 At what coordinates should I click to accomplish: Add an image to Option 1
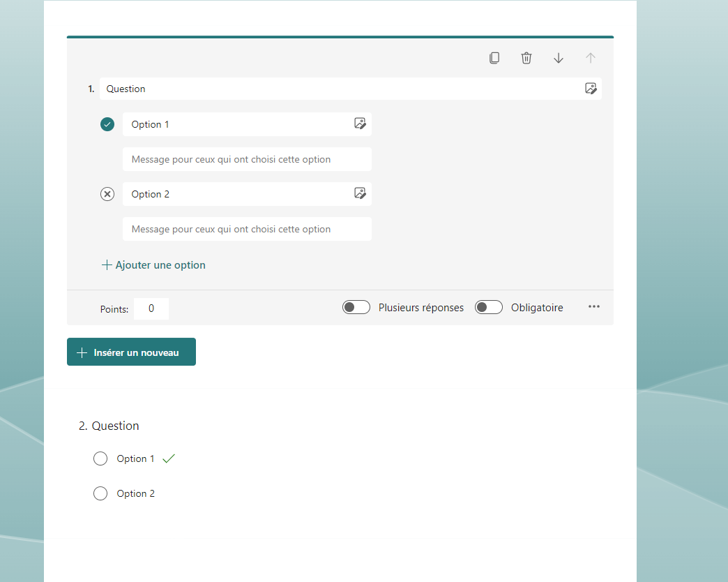click(361, 124)
